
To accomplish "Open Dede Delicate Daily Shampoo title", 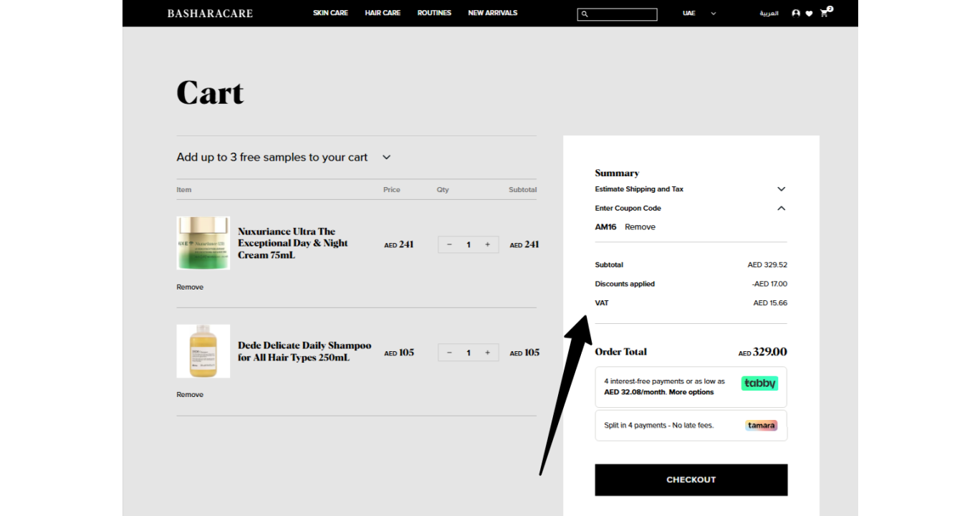I will point(304,351).
